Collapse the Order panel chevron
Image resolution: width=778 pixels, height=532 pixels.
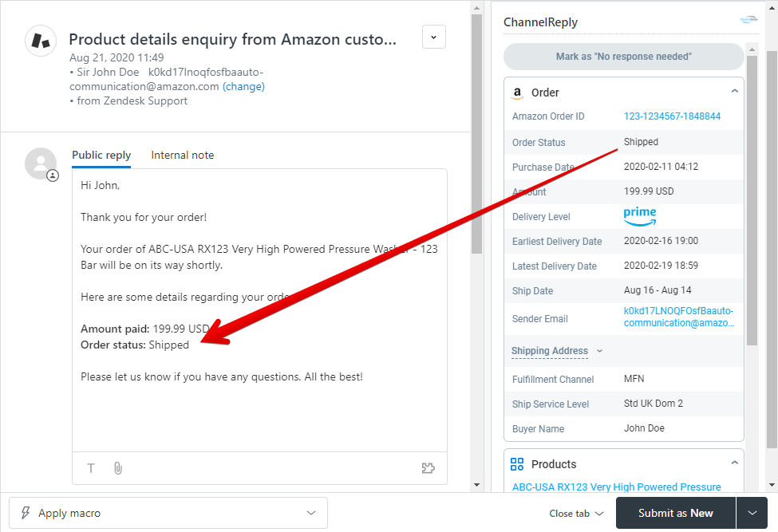coord(735,91)
